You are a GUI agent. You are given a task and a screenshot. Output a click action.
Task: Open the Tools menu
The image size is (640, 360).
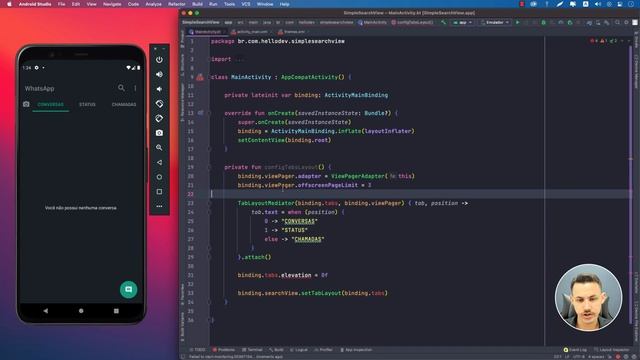(x=229, y=4)
